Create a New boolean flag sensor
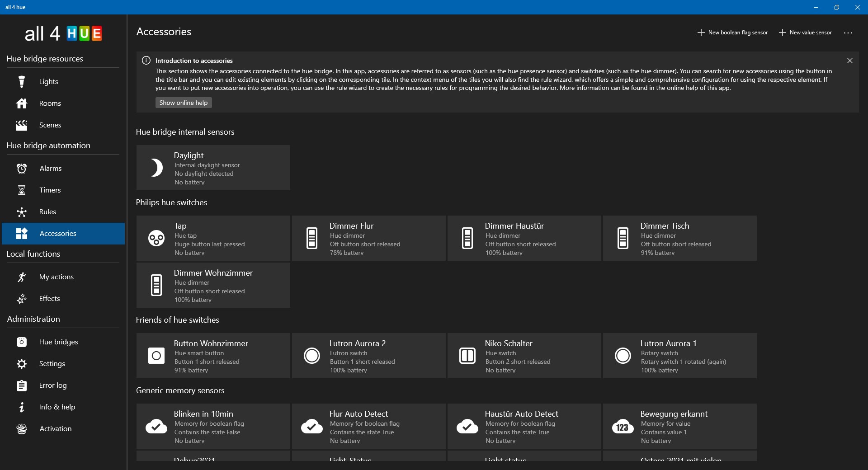The height and width of the screenshot is (470, 868). click(x=732, y=33)
